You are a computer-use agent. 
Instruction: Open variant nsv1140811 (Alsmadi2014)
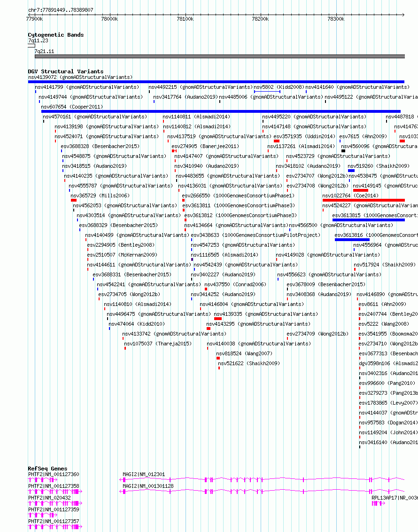[196, 117]
